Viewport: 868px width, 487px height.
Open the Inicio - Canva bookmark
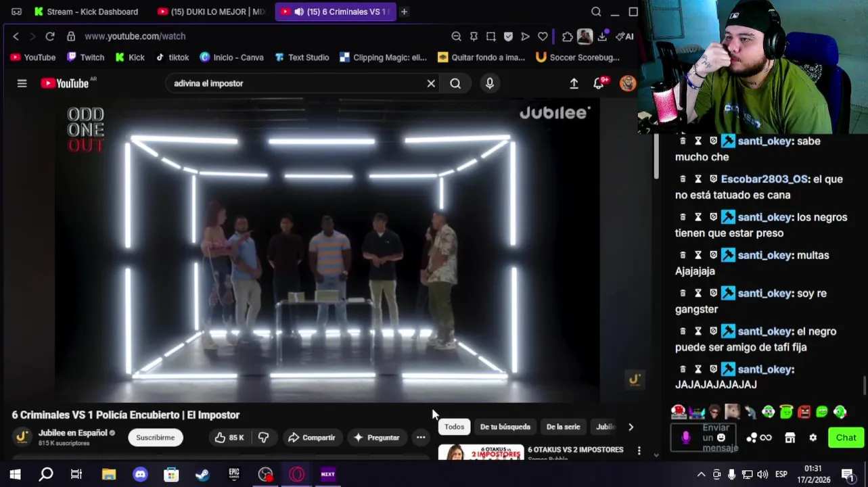pyautogui.click(x=232, y=57)
